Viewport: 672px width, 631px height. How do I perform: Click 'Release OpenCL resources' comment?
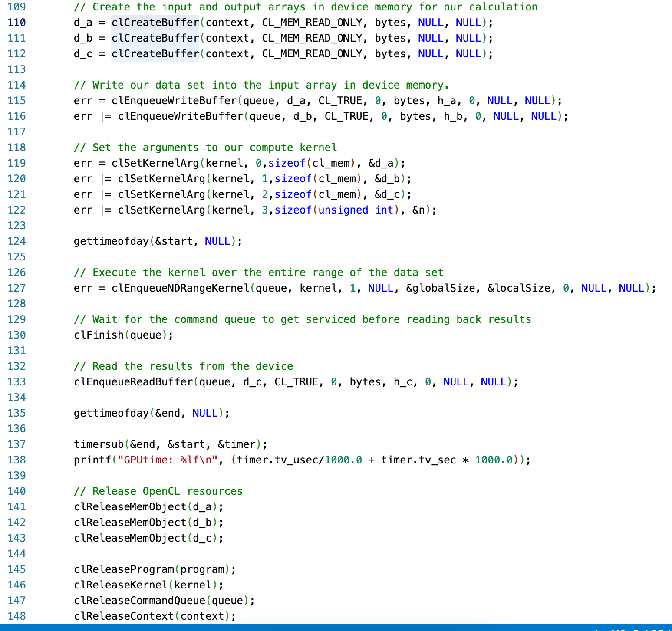click(158, 491)
